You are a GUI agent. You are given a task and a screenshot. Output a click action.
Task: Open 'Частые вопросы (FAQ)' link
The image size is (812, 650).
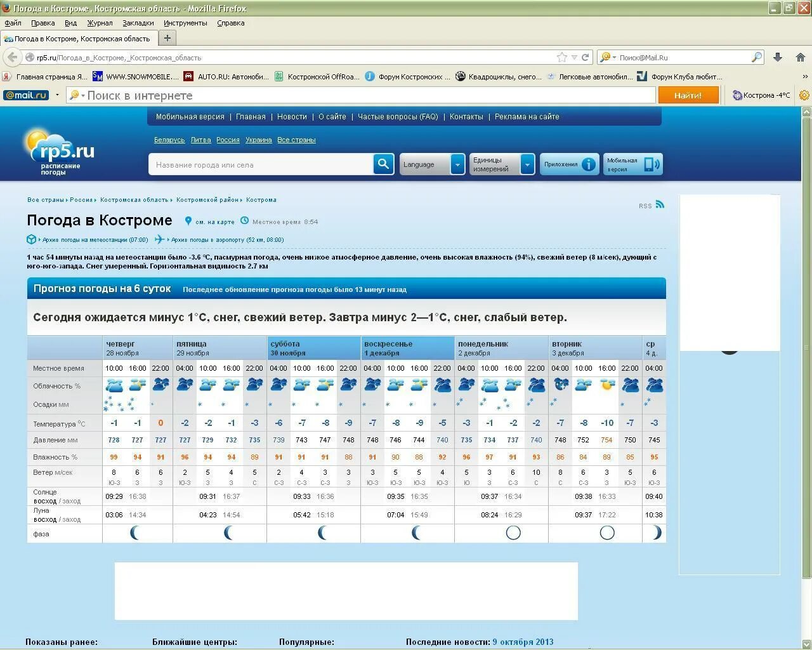[398, 117]
